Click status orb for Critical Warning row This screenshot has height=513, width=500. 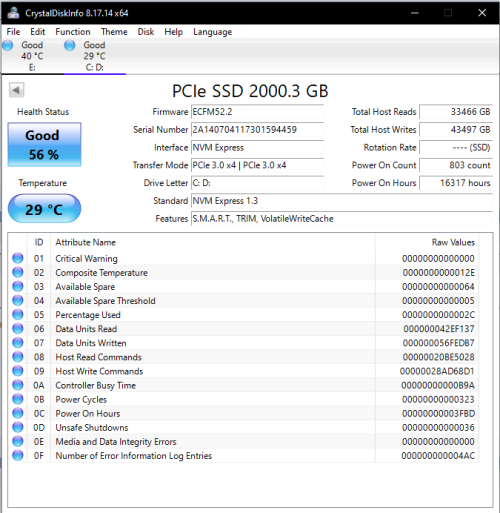[x=18, y=258]
